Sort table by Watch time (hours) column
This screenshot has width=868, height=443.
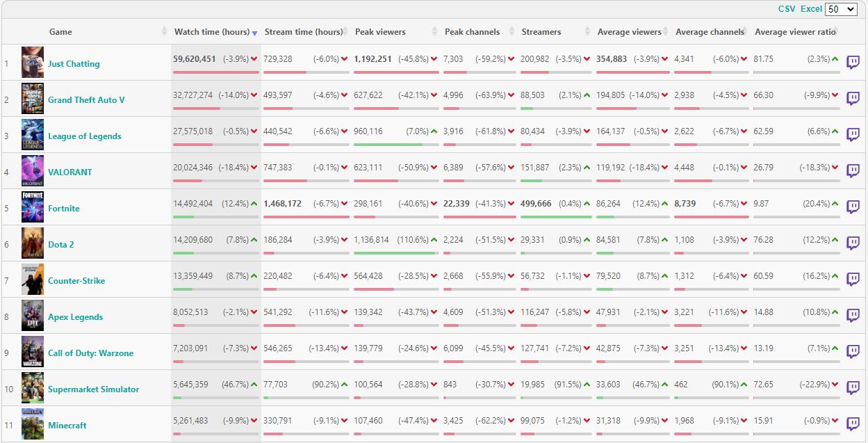[x=212, y=32]
